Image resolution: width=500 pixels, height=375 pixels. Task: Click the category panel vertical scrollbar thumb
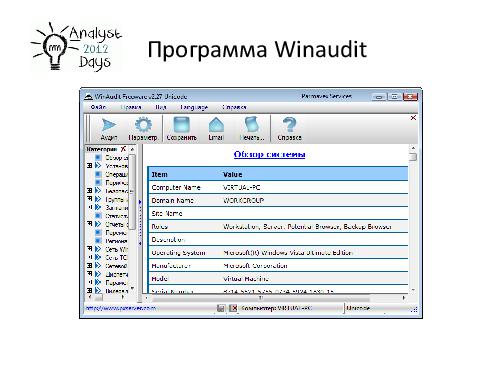click(x=132, y=192)
